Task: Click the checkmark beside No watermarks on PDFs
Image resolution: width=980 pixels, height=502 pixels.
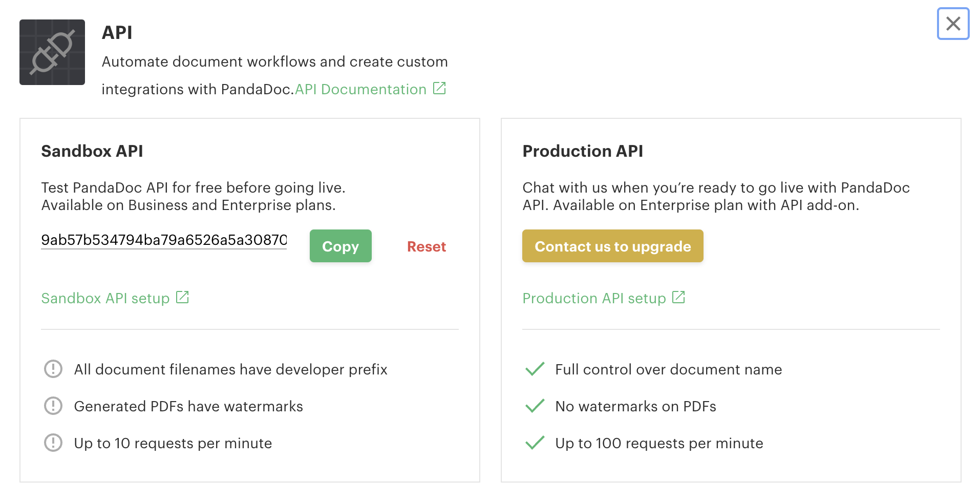Action: 535,406
